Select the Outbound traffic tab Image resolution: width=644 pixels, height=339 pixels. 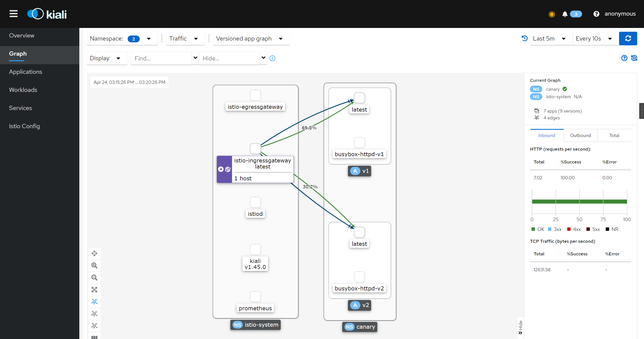tap(580, 135)
